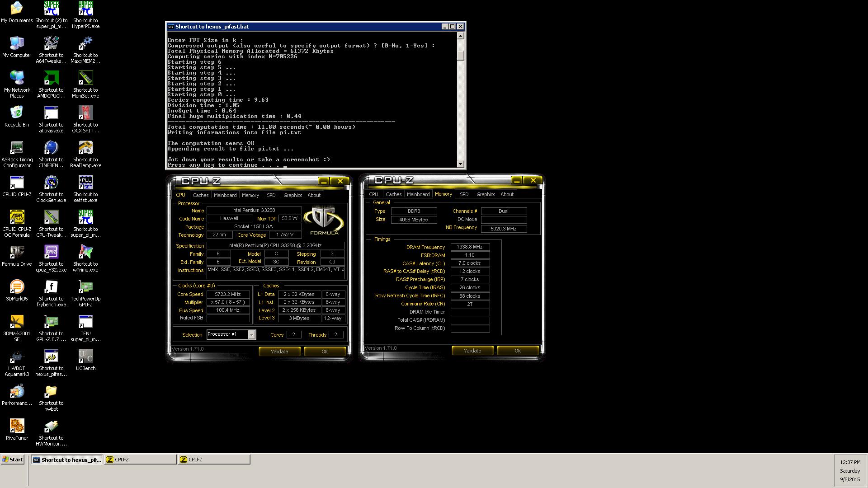Select hexus_pifast taskbar button
Viewport: 868px width, 488px height.
click(67, 460)
